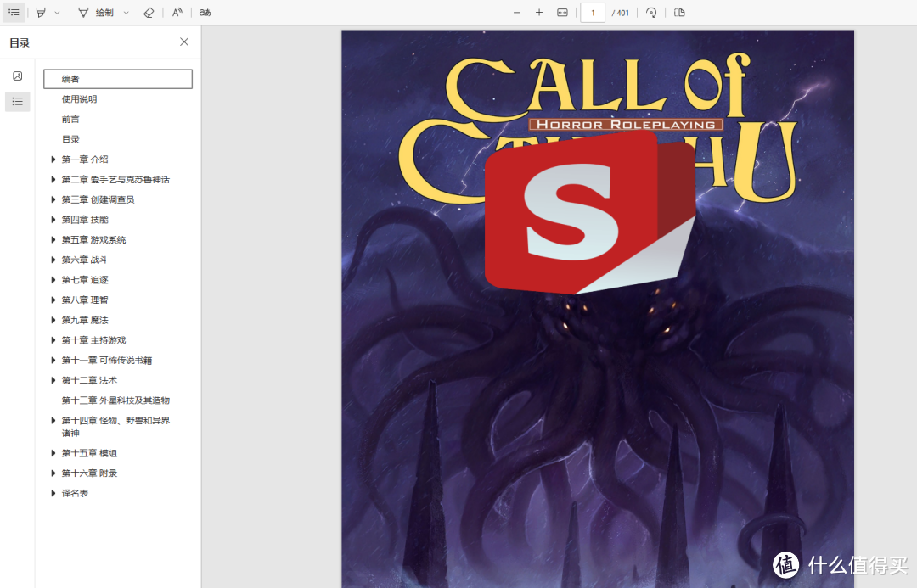Switch to the thumbnails view tab
This screenshot has width=917, height=588.
coord(17,76)
